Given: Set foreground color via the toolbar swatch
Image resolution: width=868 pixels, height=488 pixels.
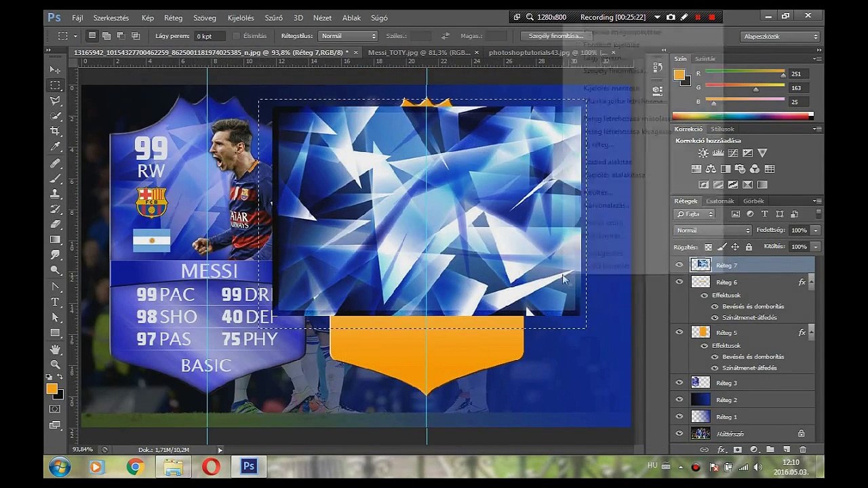Looking at the screenshot, I should click(52, 388).
